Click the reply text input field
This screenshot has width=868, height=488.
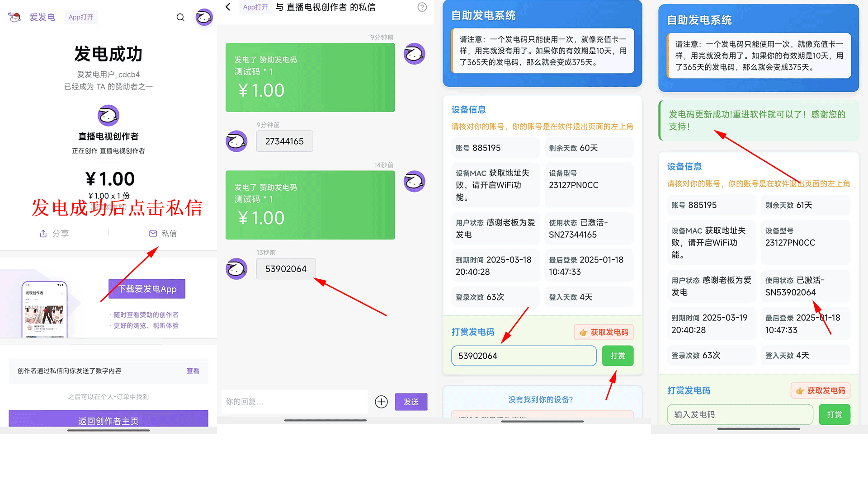point(294,402)
